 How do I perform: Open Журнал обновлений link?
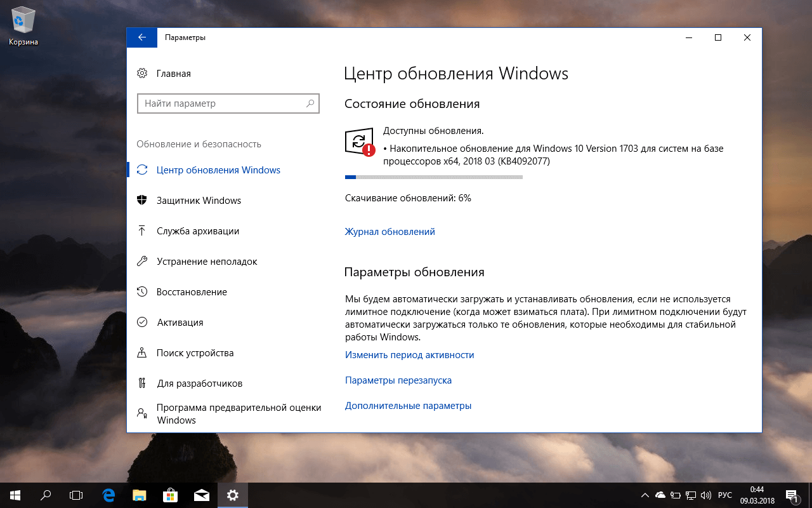pos(390,231)
